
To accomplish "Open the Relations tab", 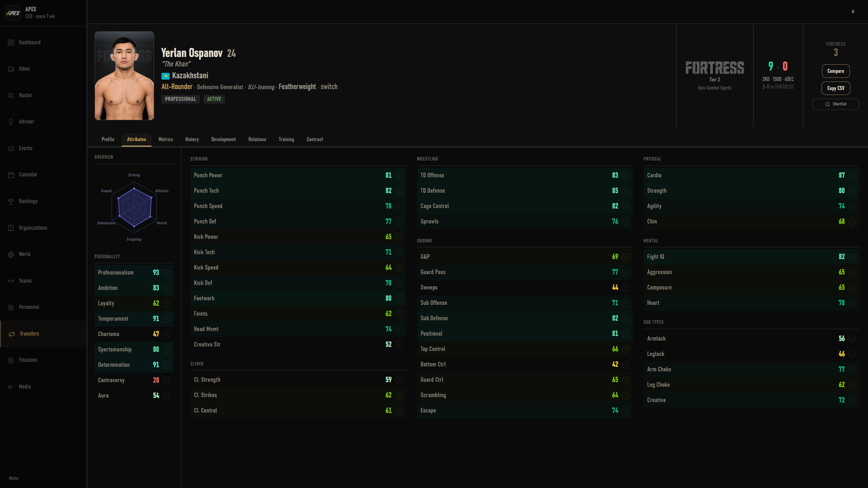I will coord(257,139).
